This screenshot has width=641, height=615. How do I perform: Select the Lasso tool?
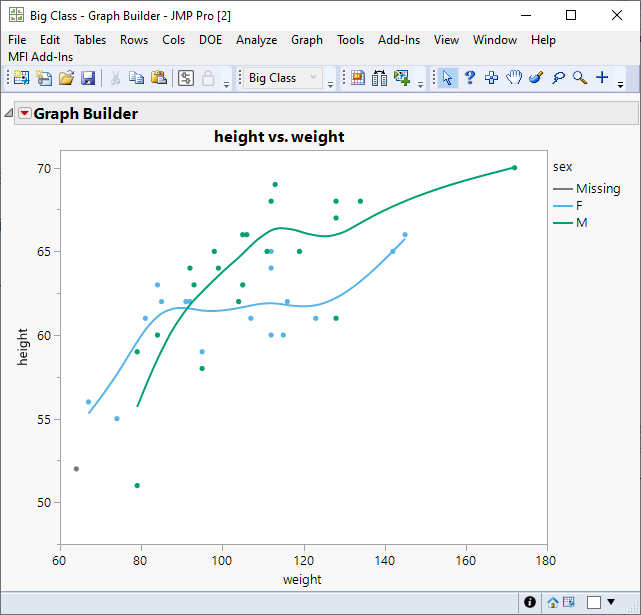(558, 77)
